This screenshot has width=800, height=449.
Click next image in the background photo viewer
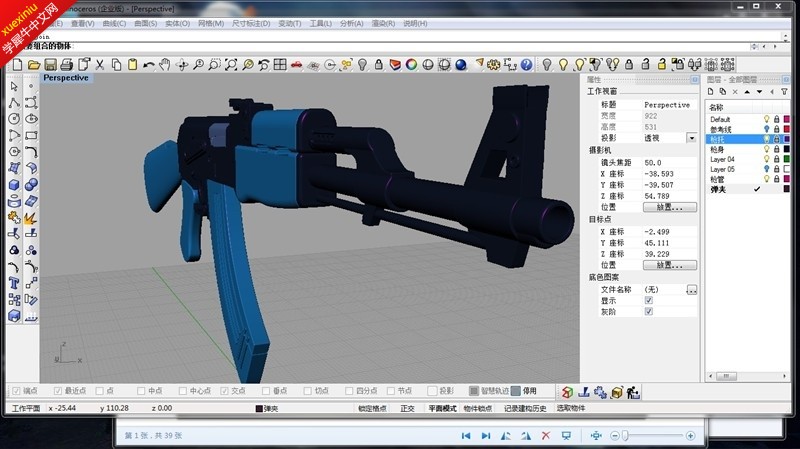[x=485, y=436]
